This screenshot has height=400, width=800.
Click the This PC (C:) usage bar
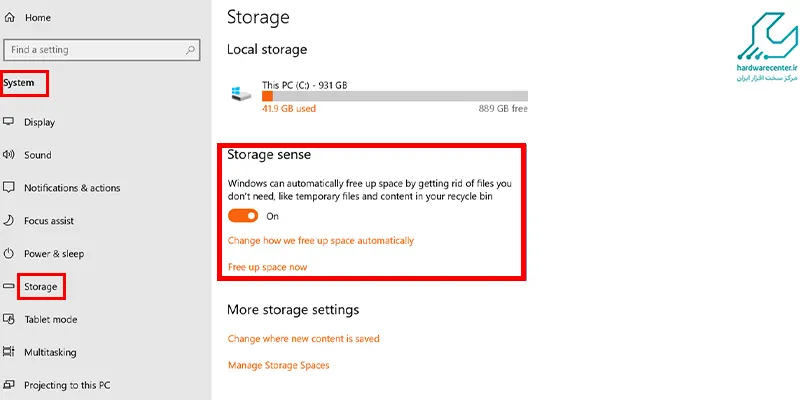coord(395,96)
